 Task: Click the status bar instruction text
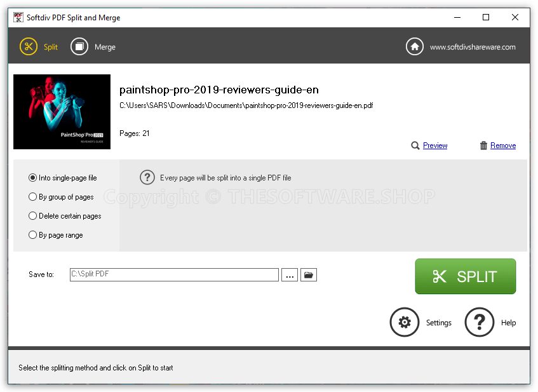[96, 368]
